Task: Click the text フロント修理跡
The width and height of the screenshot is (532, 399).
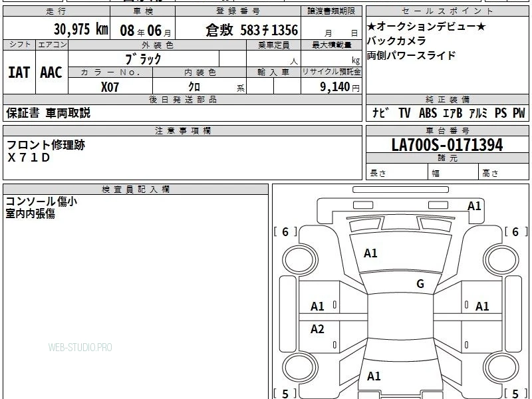Action: 45,145
